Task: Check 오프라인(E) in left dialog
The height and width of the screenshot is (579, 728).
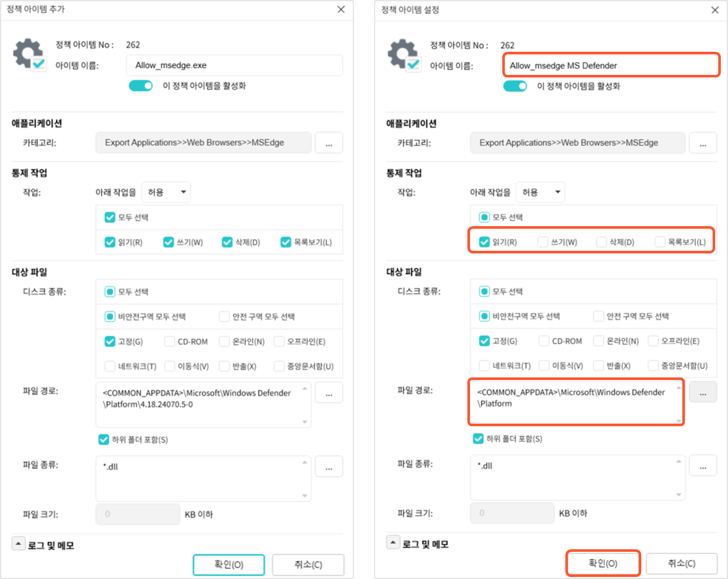Action: (x=279, y=341)
